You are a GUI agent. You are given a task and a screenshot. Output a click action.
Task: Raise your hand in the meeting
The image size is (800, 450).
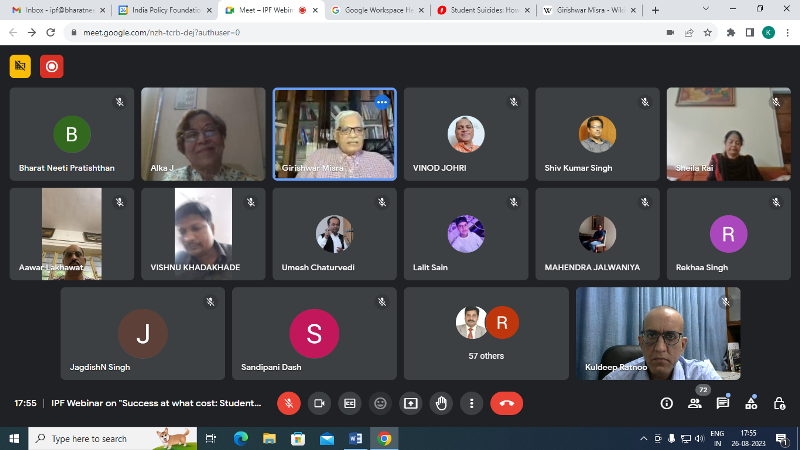coord(441,403)
